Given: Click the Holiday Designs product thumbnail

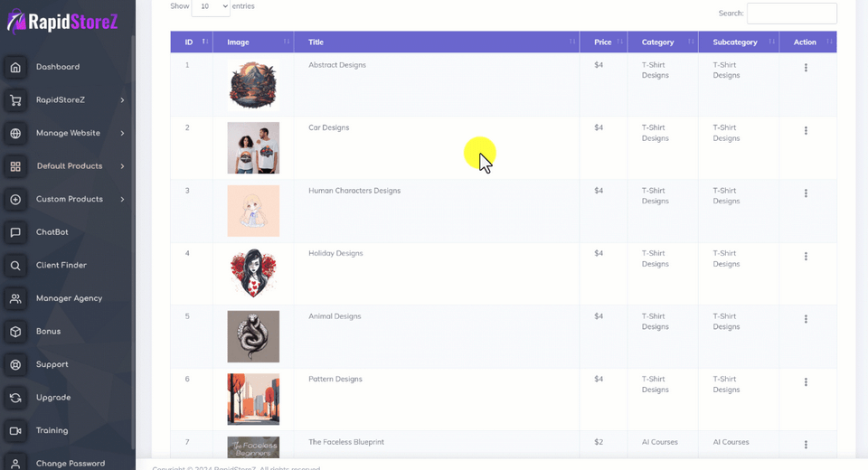Looking at the screenshot, I should [x=253, y=274].
